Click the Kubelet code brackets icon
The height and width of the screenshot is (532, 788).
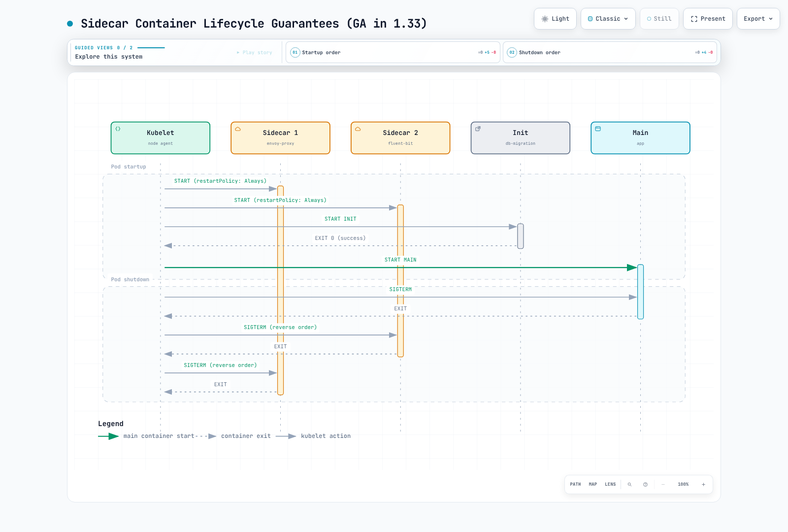(x=118, y=129)
